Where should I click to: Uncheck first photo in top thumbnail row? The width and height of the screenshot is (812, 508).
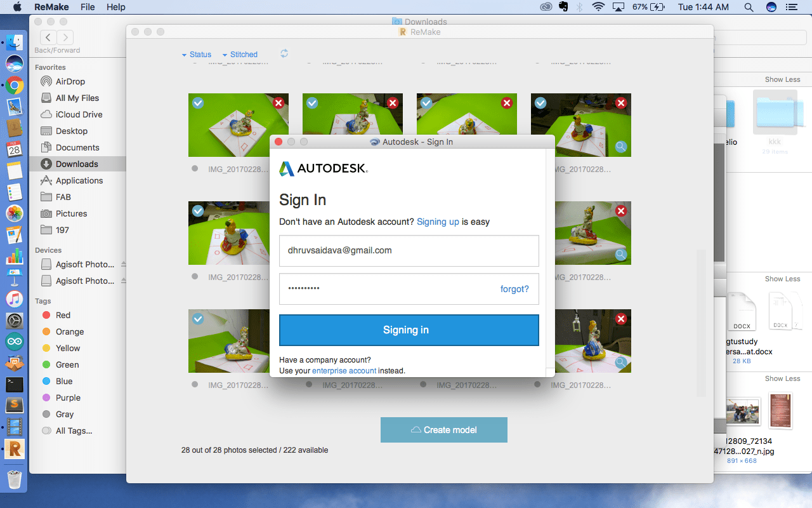point(198,103)
